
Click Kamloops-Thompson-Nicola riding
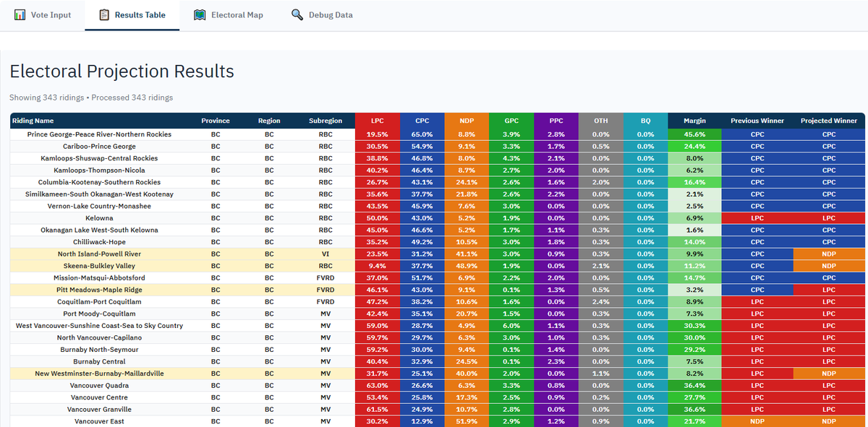pos(99,170)
